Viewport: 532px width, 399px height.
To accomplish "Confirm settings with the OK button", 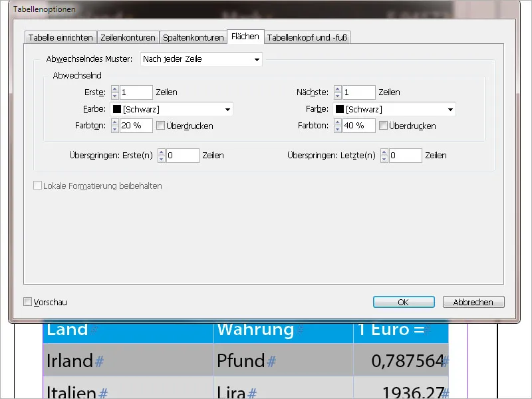I will click(x=403, y=301).
